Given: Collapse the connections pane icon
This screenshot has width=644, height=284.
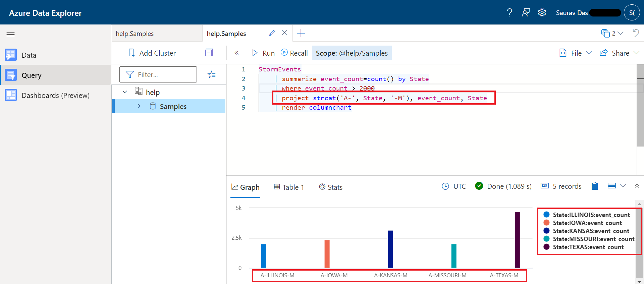Looking at the screenshot, I should click(209, 53).
